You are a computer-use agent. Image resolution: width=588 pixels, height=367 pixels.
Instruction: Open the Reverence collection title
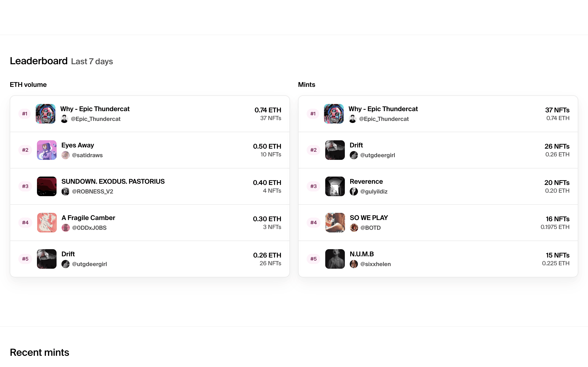[x=366, y=181]
